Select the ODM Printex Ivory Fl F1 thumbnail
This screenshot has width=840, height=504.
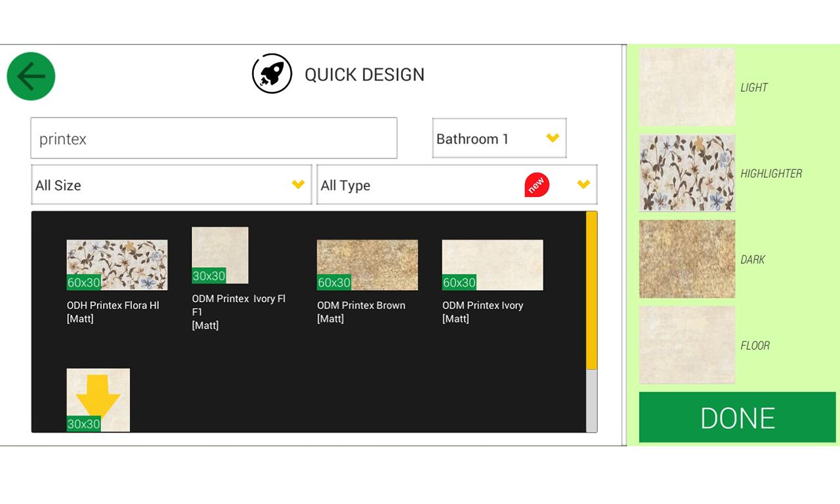coord(220,255)
